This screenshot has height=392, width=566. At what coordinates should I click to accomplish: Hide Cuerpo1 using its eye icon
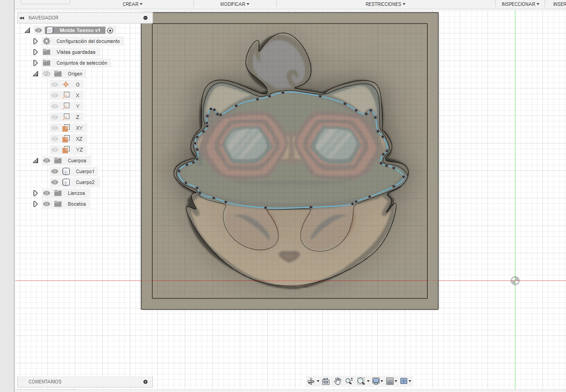pos(55,171)
